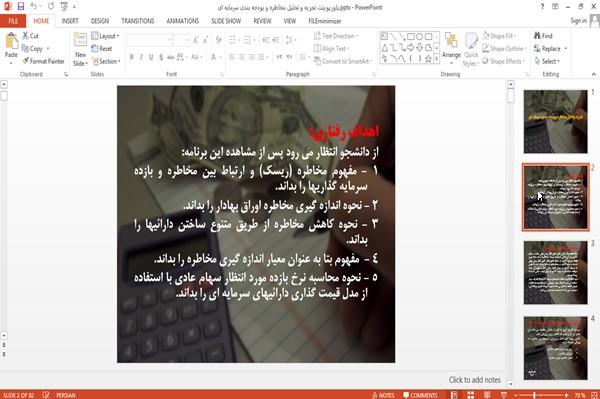Click the PERSIAN language indicator
Viewport: 600px width, 399px height.
click(66, 395)
